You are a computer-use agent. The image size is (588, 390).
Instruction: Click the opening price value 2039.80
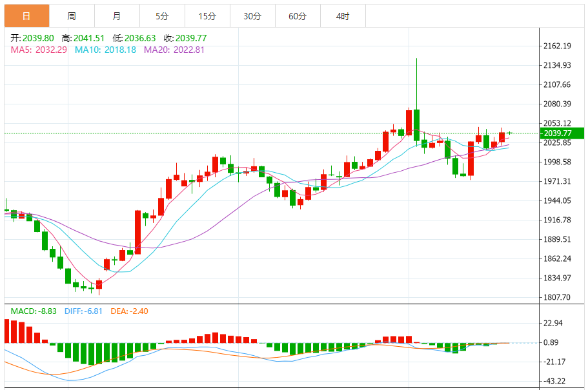(38, 38)
